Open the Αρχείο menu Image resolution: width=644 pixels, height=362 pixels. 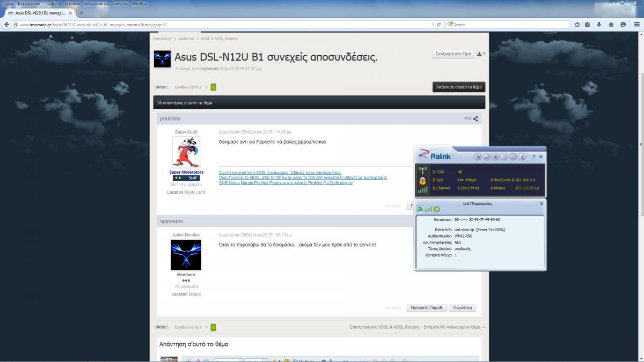[x=8, y=3]
